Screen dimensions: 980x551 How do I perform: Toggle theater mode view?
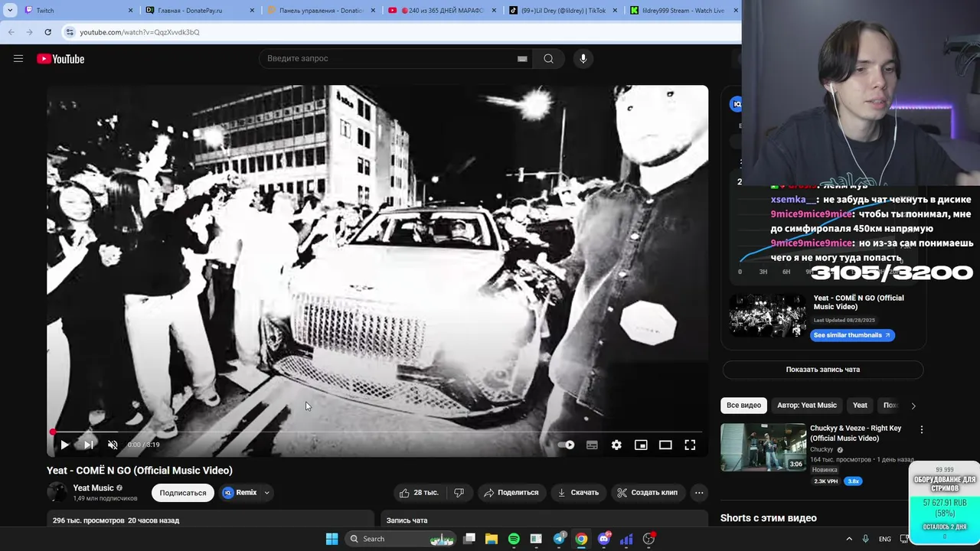tap(665, 445)
